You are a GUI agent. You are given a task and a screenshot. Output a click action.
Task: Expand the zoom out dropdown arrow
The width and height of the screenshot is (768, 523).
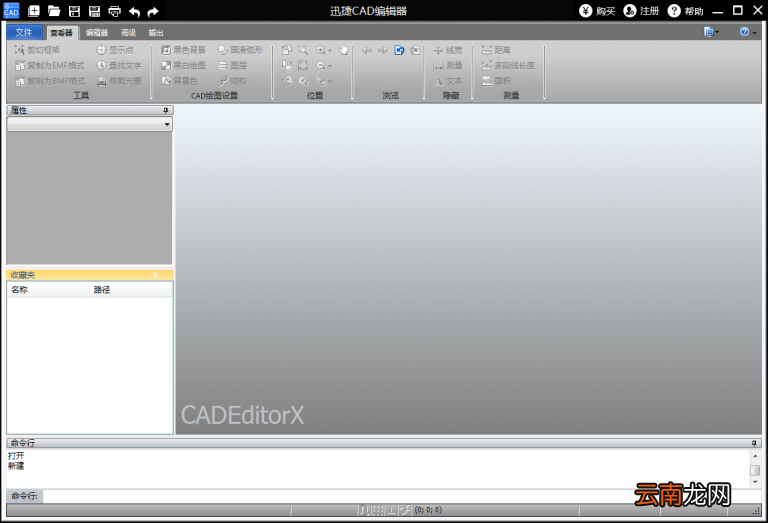tap(330, 66)
